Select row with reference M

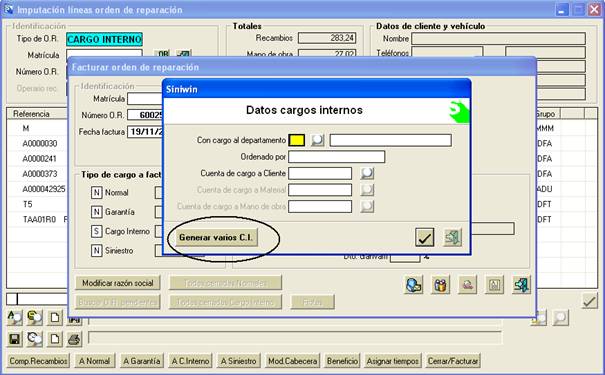[x=26, y=128]
